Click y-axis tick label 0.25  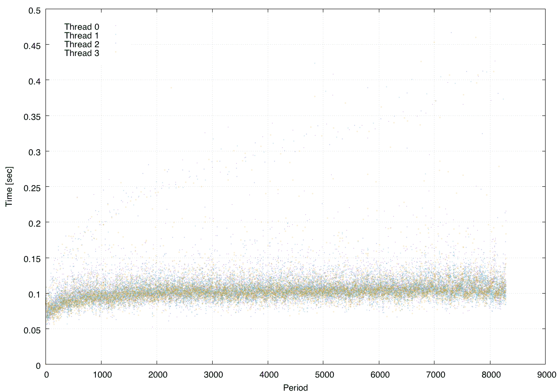point(32,187)
